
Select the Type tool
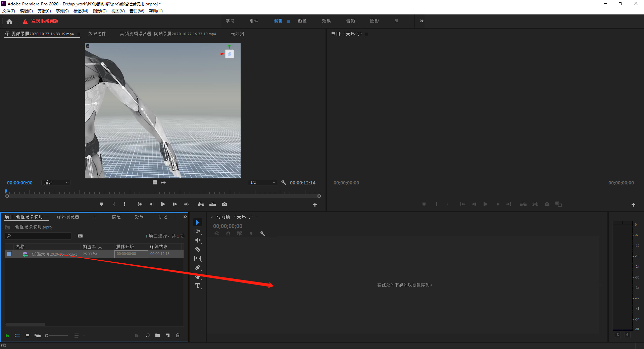[198, 286]
